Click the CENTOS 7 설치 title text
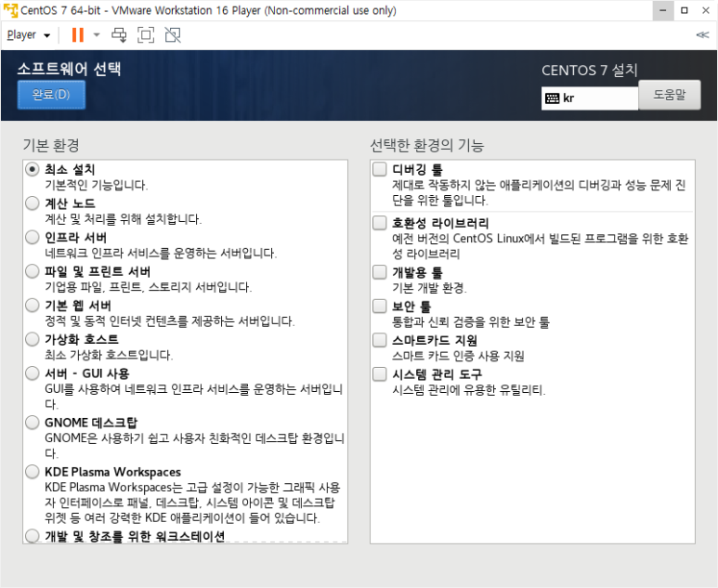718x588 pixels. point(589,70)
